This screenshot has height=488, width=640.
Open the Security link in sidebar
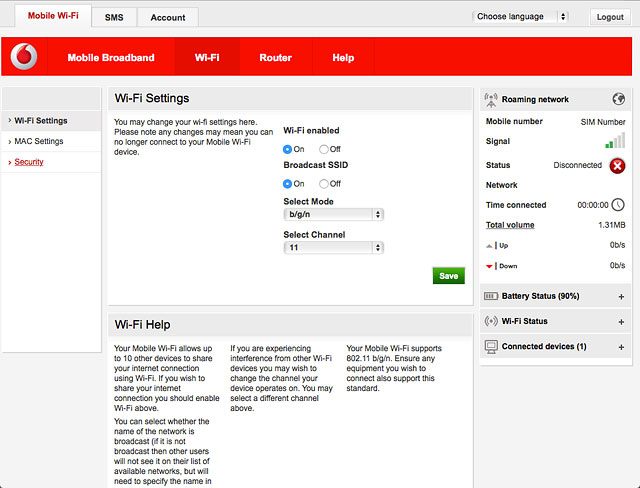29,162
